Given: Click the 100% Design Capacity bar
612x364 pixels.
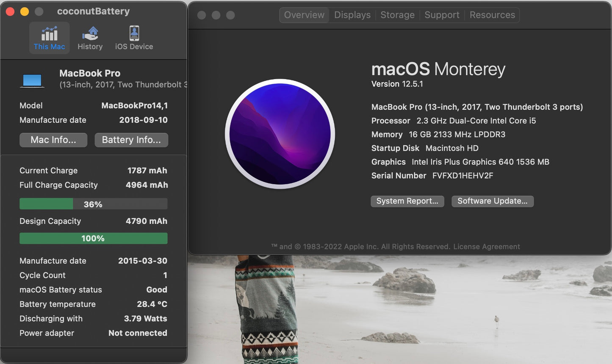Looking at the screenshot, I should click(x=93, y=238).
